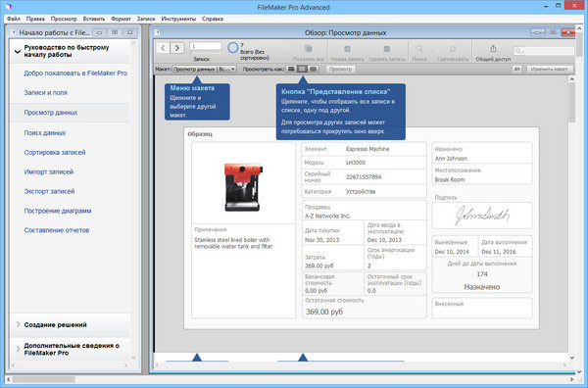
Task: Open the Записи и поля link
Action: pos(46,93)
